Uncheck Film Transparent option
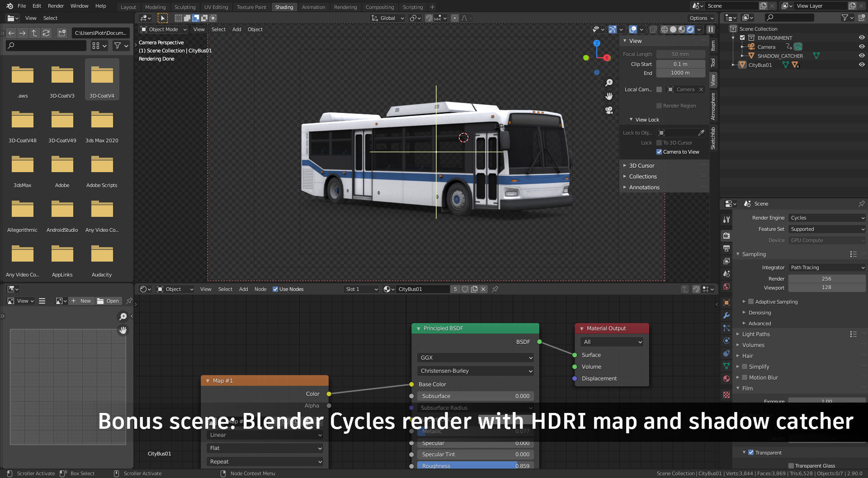Screen dimensions: 868x478 [751, 453]
